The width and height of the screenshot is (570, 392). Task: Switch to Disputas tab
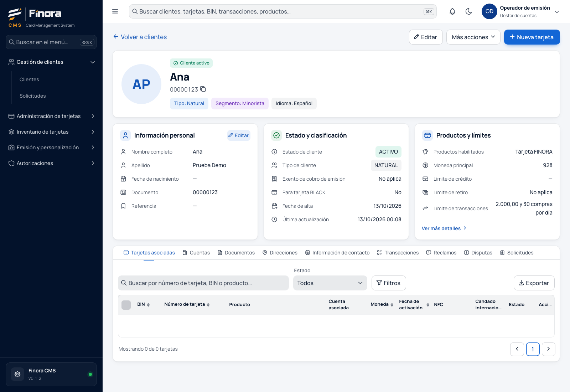(478, 253)
